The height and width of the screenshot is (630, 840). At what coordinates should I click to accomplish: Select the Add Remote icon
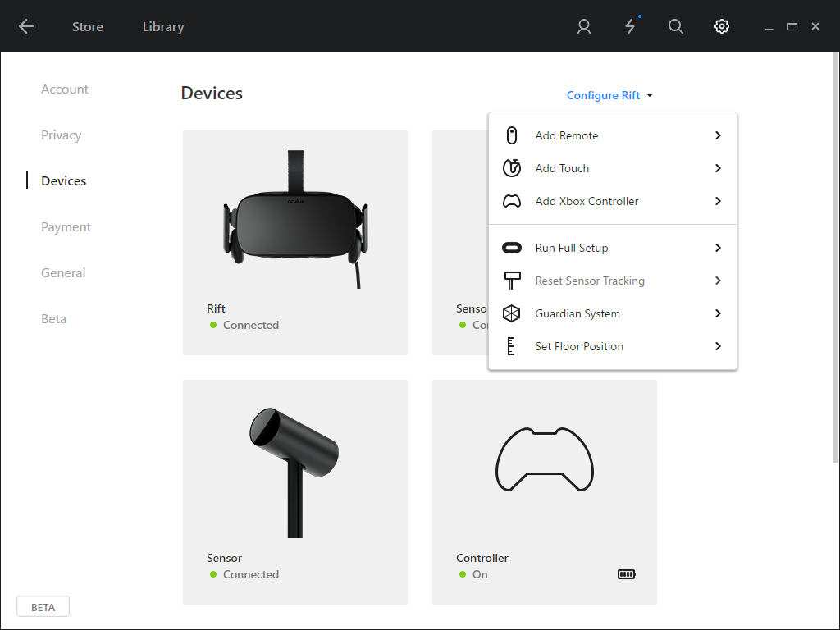click(x=511, y=135)
